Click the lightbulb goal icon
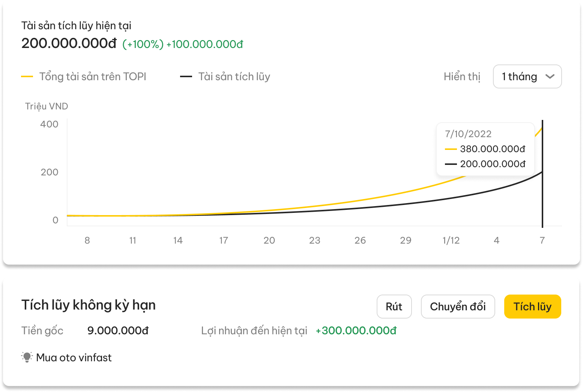The width and height of the screenshot is (583, 392). coord(27,357)
